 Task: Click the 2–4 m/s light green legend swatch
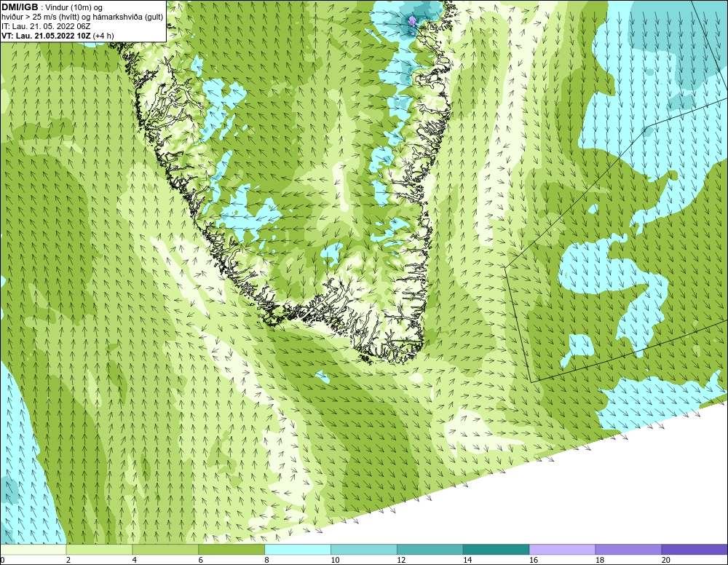point(99,550)
